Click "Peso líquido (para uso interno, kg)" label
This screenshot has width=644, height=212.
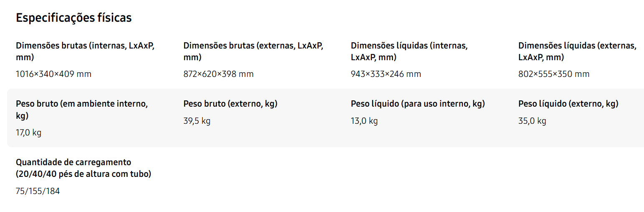tap(418, 104)
